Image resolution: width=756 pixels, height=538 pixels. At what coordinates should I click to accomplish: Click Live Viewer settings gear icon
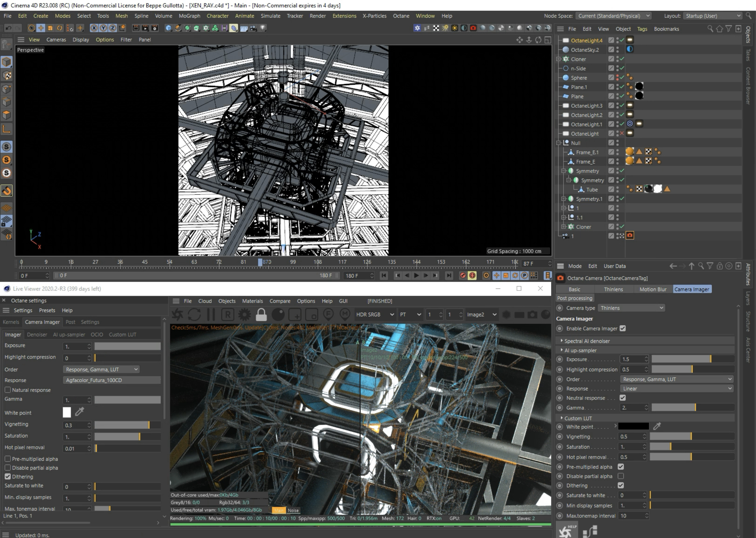244,314
